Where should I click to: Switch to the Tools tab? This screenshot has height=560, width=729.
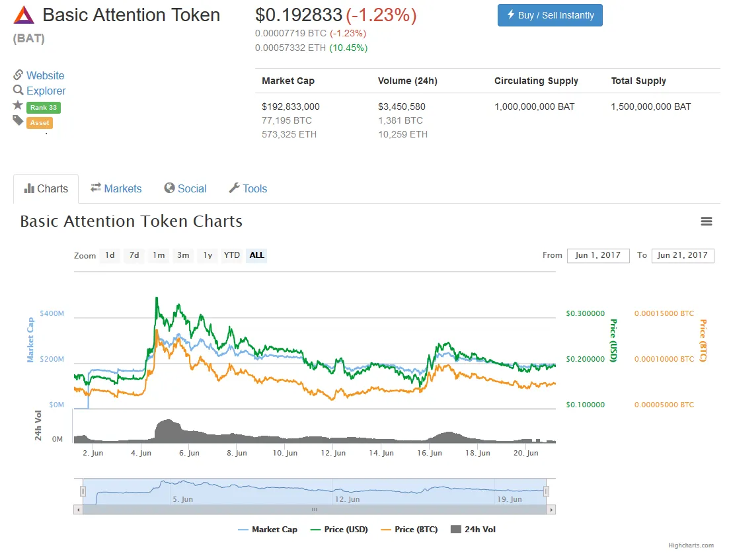pyautogui.click(x=248, y=188)
